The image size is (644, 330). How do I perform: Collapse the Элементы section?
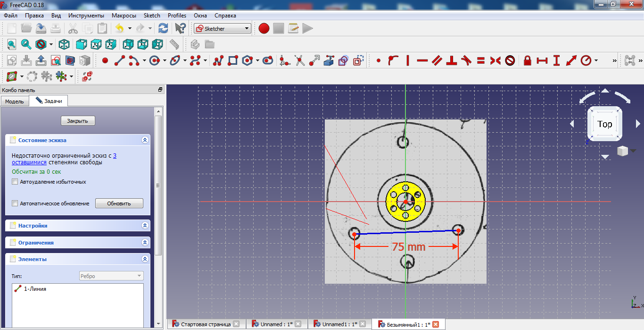click(145, 259)
